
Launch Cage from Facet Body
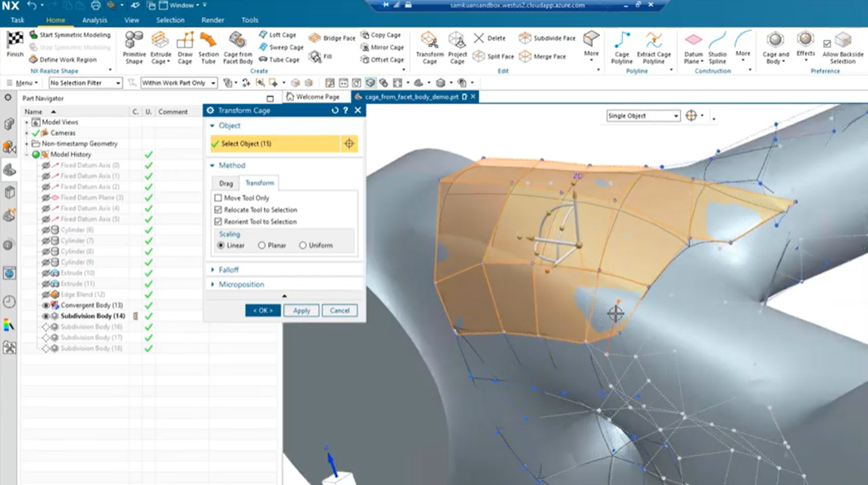click(238, 47)
